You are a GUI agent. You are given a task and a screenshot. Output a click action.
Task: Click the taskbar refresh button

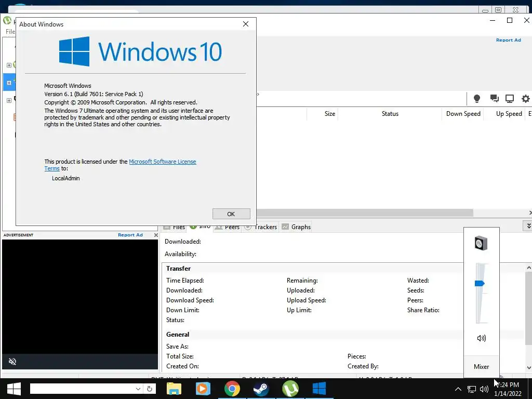click(x=150, y=389)
